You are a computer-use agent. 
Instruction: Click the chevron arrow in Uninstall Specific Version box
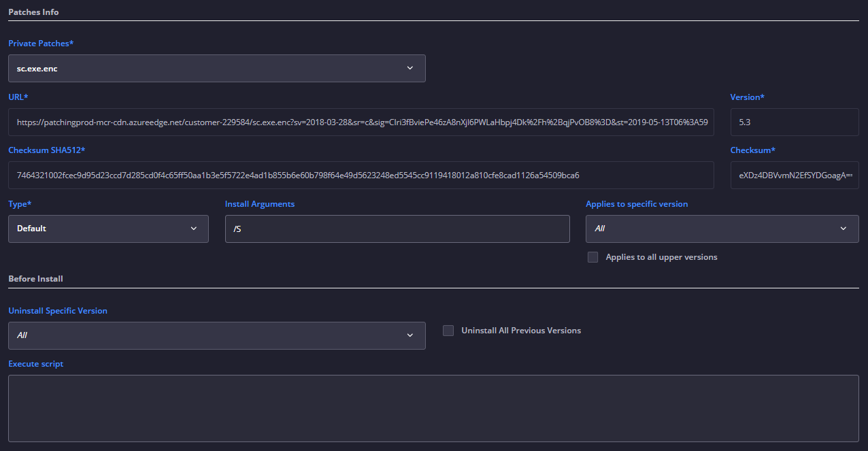tap(410, 335)
